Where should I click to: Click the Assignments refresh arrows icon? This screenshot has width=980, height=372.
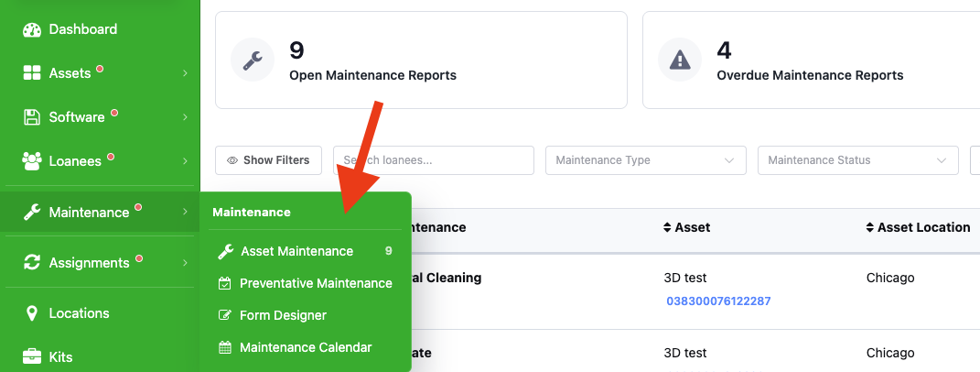[x=32, y=262]
